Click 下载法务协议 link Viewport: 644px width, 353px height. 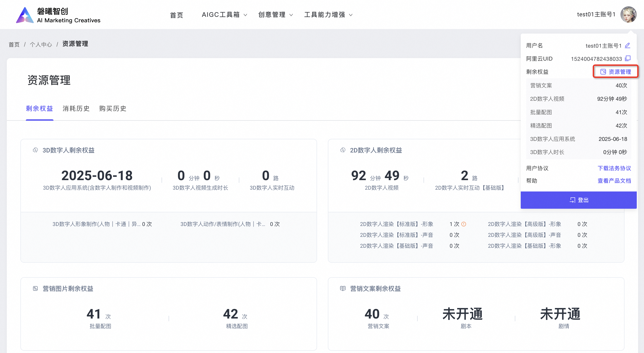pos(614,168)
